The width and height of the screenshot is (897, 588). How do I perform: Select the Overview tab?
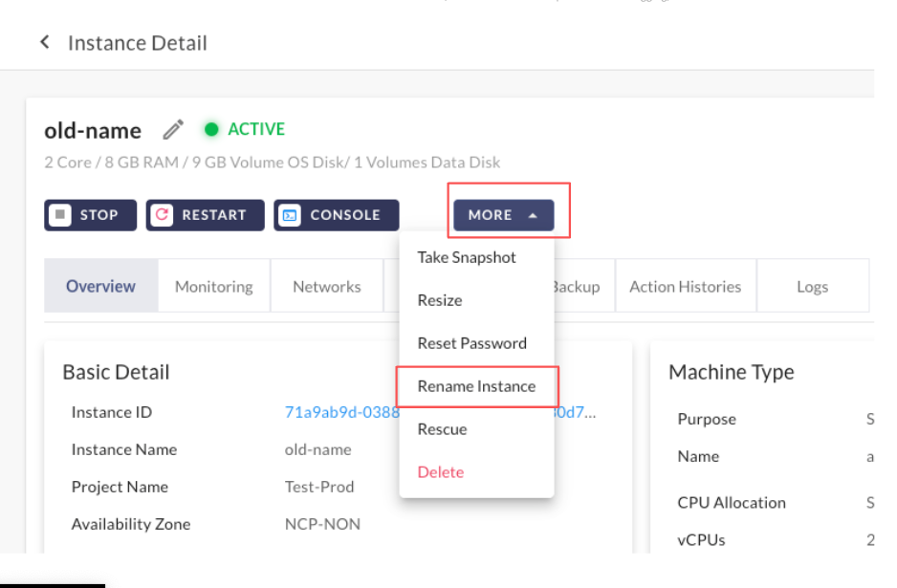(100, 286)
